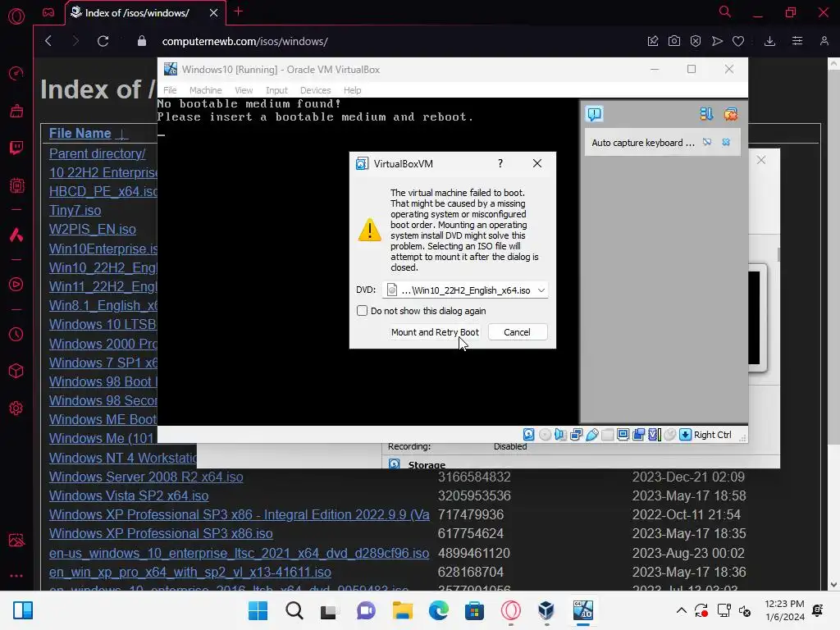Delete all notifications in VirtualBox panel
Image resolution: width=840 pixels, height=630 pixels.
[731, 113]
